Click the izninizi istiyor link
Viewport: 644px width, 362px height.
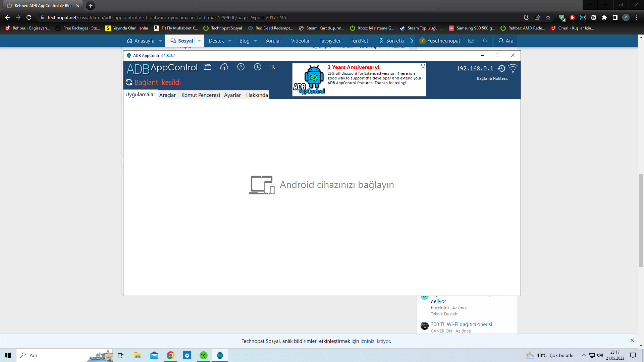coord(375,341)
